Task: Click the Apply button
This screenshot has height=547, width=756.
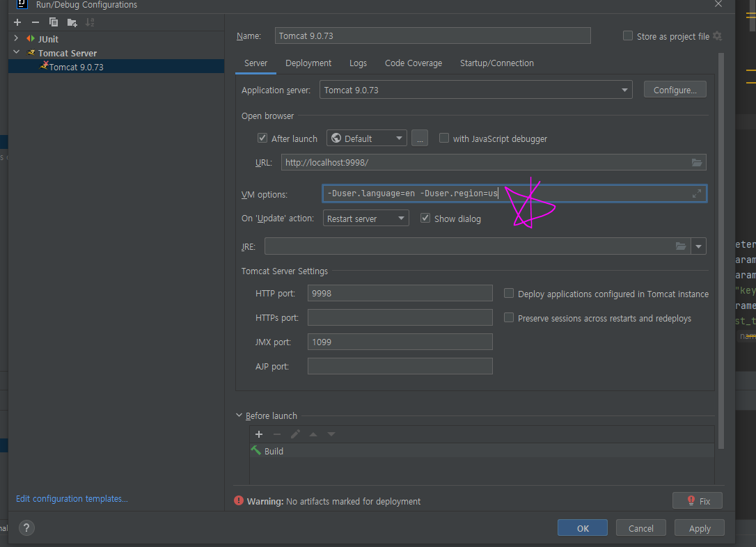Action: click(700, 528)
